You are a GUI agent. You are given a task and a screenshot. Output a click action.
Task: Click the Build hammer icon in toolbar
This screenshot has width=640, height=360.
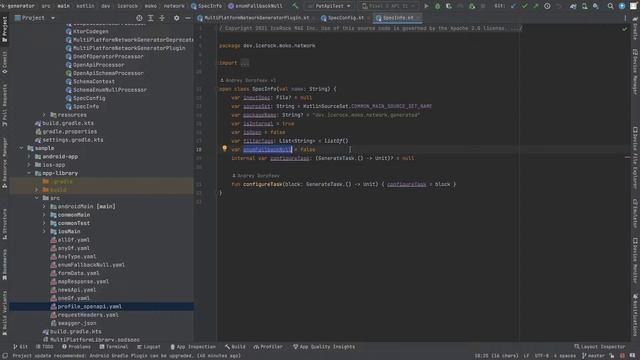click(295, 6)
